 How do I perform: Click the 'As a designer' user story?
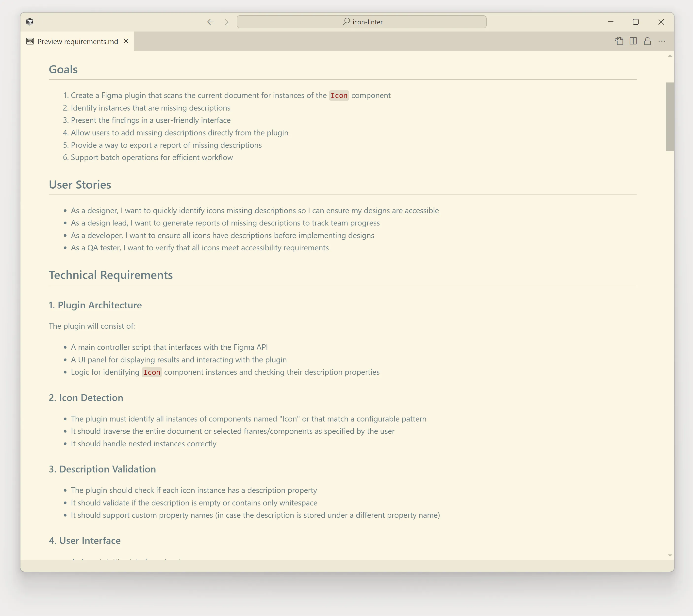pyautogui.click(x=255, y=211)
